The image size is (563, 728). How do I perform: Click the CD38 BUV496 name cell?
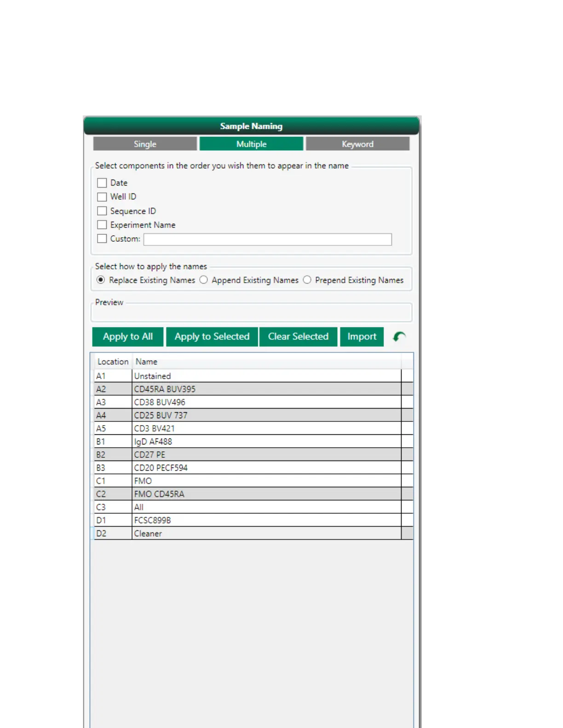tap(266, 402)
